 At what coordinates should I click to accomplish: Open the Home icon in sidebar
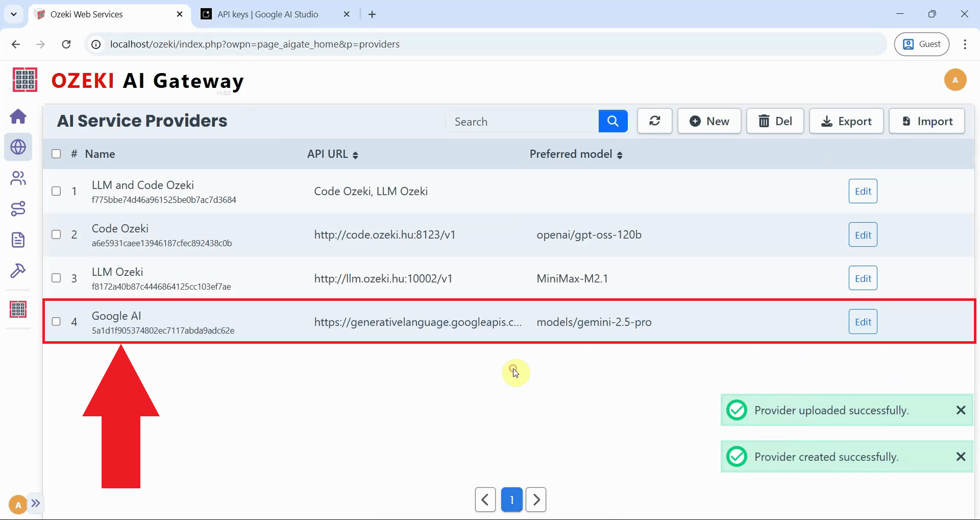[x=18, y=116]
